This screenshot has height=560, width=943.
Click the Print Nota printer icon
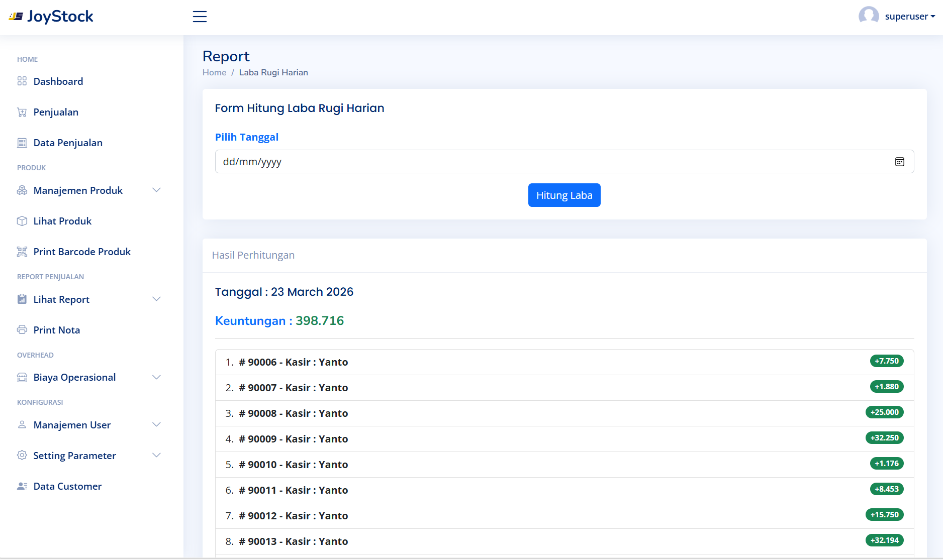pos(22,330)
